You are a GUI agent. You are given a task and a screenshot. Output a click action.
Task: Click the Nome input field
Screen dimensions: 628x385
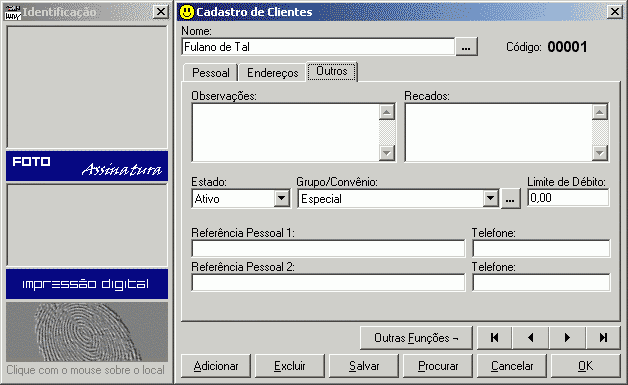pyautogui.click(x=318, y=47)
